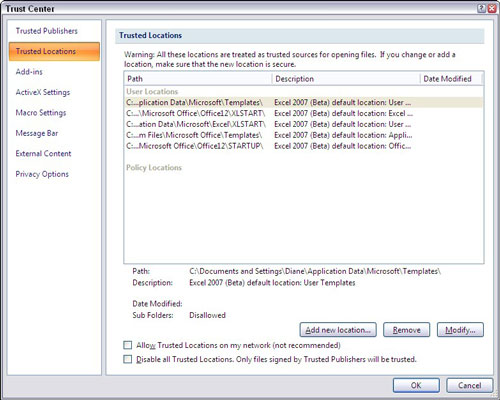The image size is (500, 400).
Task: Click the help question mark icon
Action: (x=482, y=9)
